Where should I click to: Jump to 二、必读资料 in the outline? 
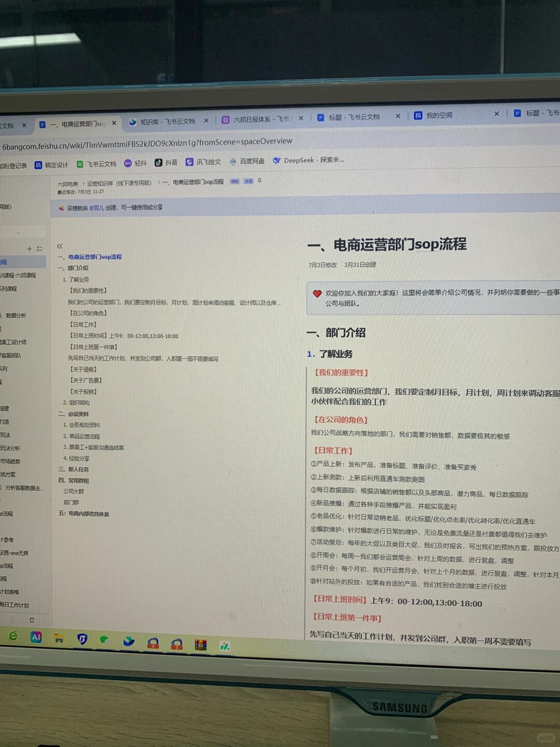point(73,414)
